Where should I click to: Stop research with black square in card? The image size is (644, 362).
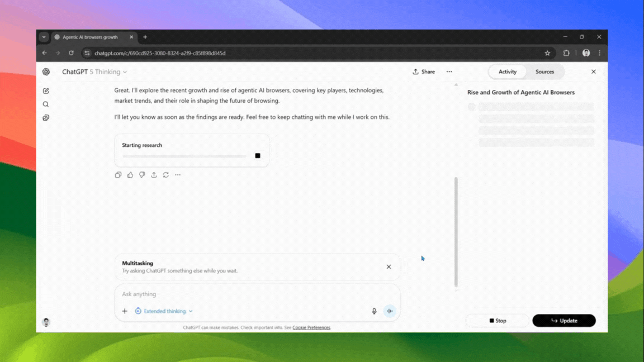258,155
